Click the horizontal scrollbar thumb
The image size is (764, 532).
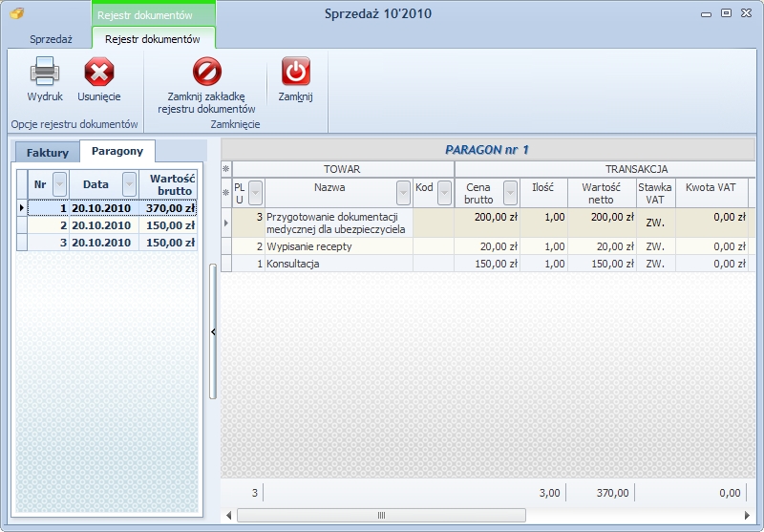point(381,515)
